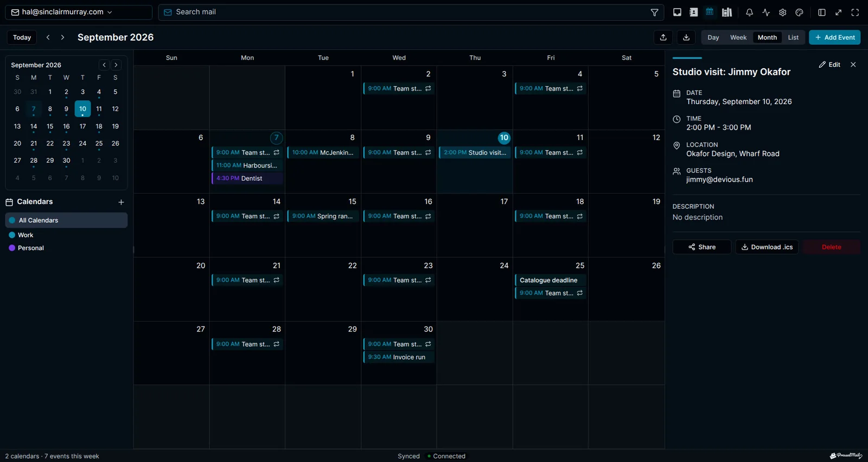Open settings gear

782,12
